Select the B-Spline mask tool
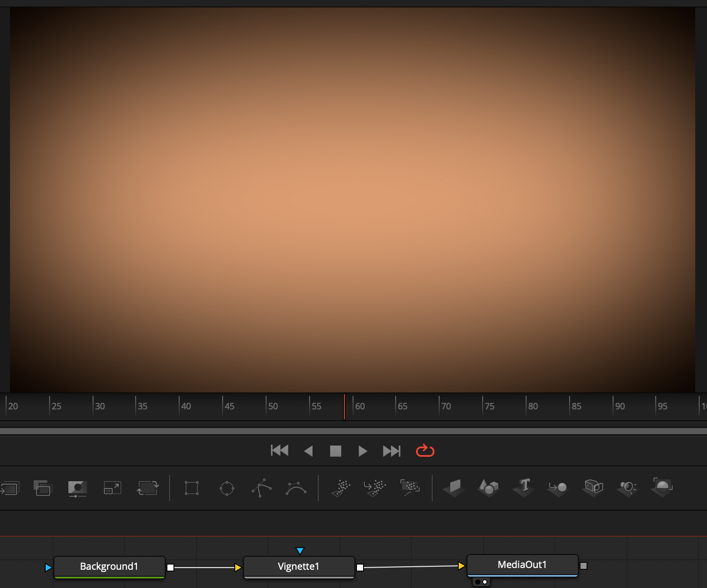The image size is (707, 588). [296, 488]
